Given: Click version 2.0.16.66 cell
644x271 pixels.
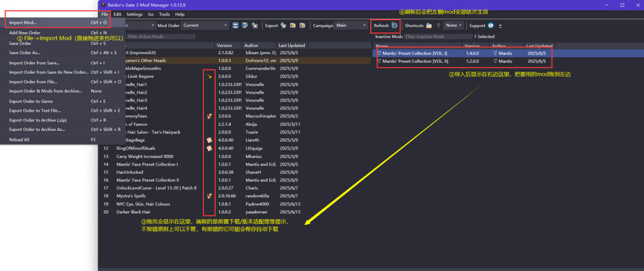Looking at the screenshot, I should coord(227,196).
